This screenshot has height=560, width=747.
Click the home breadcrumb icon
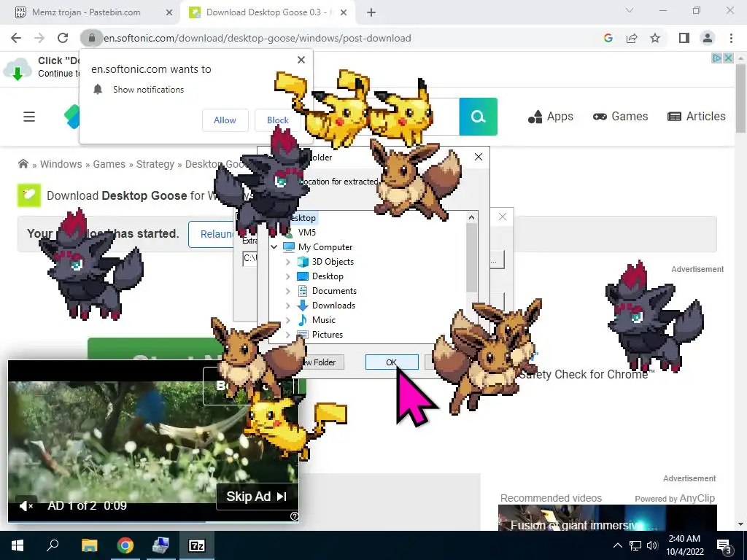pyautogui.click(x=23, y=164)
